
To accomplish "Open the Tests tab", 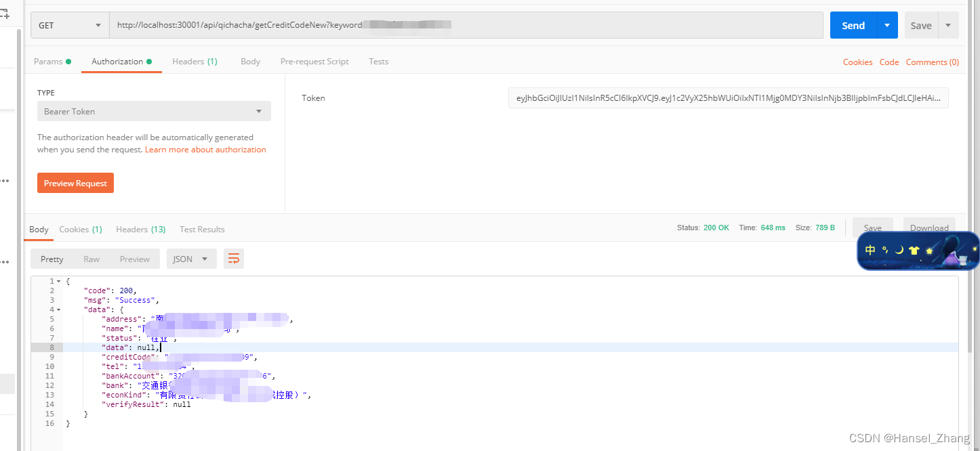I will tap(379, 61).
